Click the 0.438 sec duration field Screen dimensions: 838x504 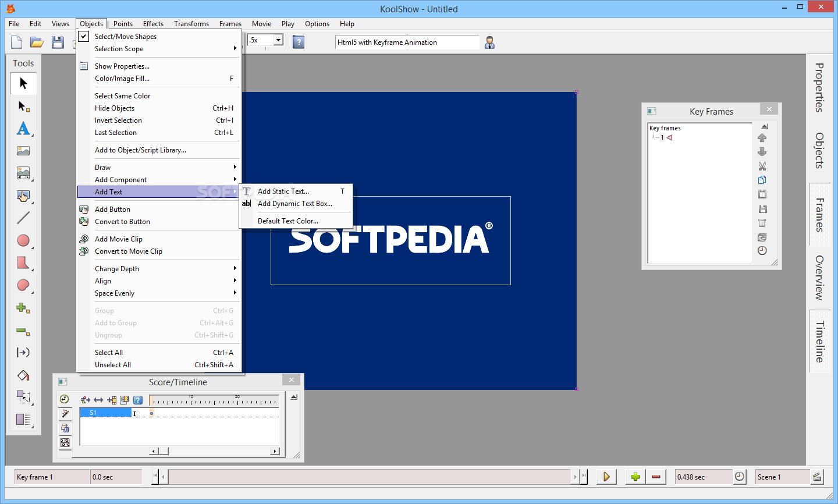[703, 477]
